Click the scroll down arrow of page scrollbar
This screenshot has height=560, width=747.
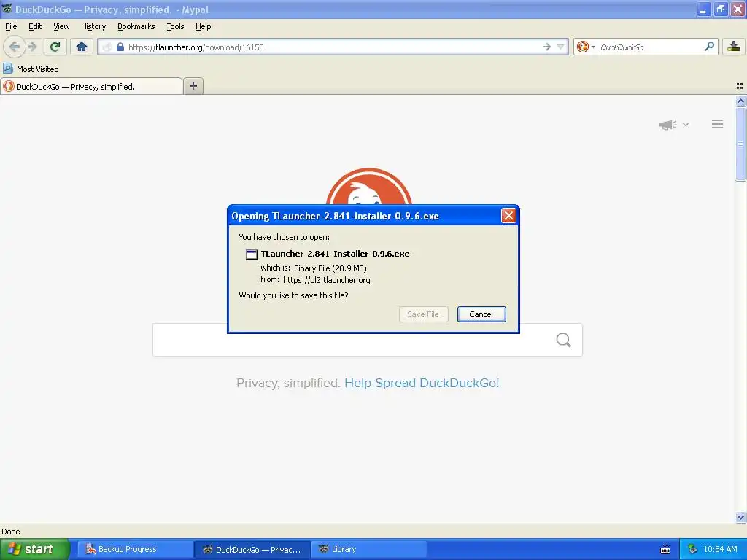(740, 517)
